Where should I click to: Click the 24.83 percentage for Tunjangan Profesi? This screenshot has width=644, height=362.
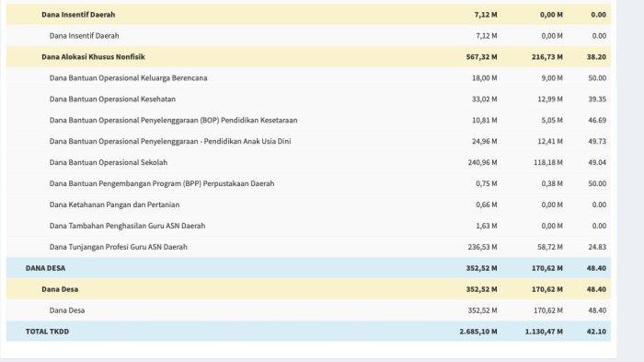click(597, 247)
